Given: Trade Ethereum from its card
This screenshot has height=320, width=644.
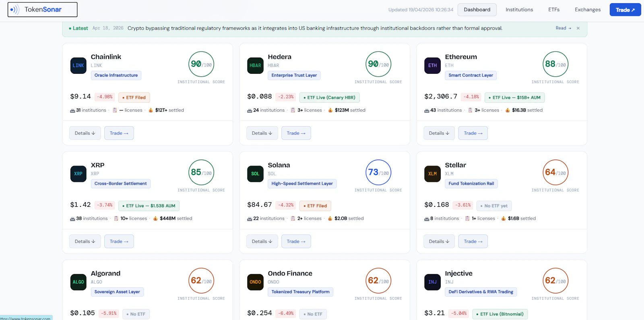Looking at the screenshot, I should point(473,133).
